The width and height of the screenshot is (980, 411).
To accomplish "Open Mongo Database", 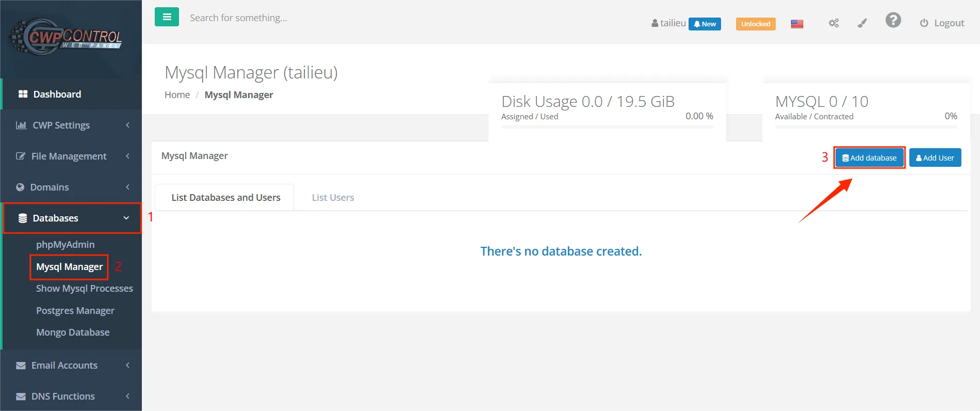I will pos(73,332).
